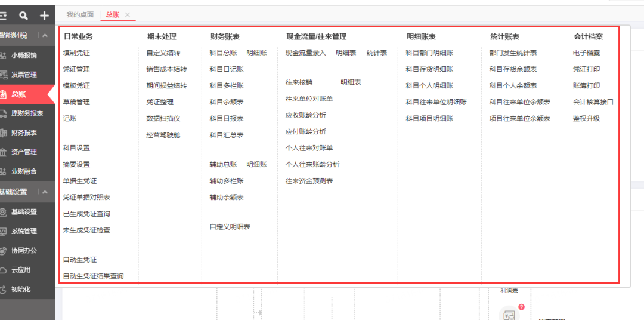This screenshot has width=644, height=320.
Task: Open 科目部门明细账
Action: coord(429,53)
